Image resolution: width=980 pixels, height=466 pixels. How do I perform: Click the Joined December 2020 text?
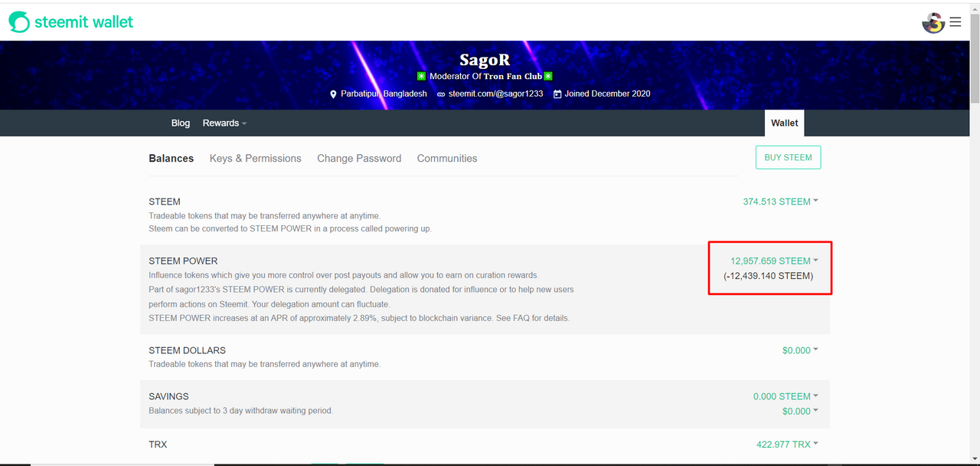608,94
